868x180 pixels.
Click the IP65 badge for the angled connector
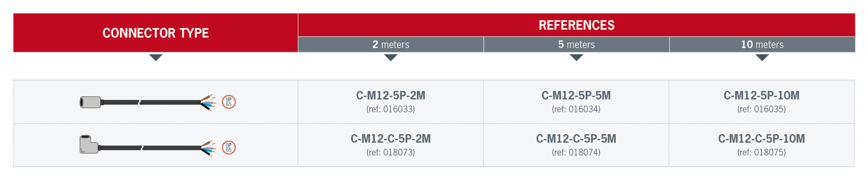pos(229,147)
